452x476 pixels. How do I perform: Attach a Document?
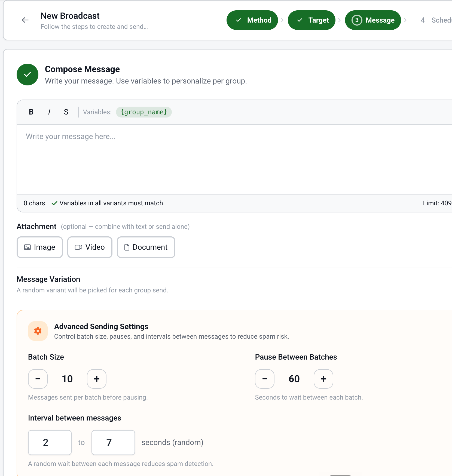tap(146, 247)
